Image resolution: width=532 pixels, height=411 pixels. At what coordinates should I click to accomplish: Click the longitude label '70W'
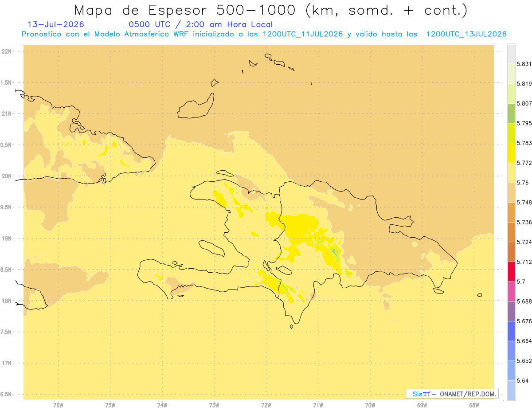pyautogui.click(x=370, y=405)
